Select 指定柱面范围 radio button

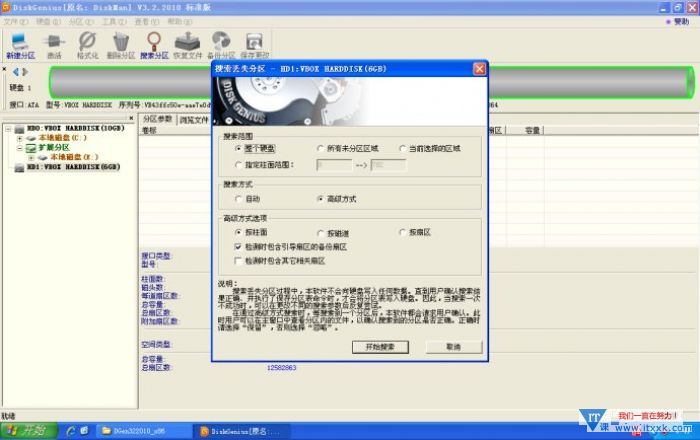[x=238, y=165]
